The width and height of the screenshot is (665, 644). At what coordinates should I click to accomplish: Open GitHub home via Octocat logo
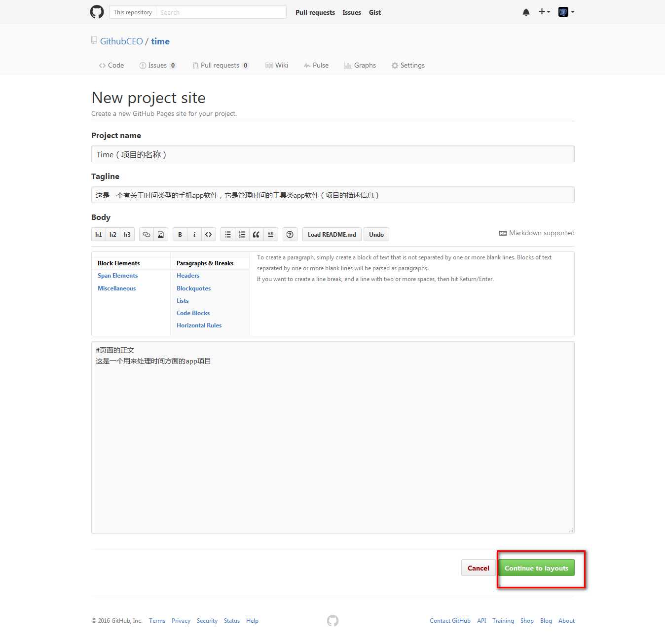pyautogui.click(x=97, y=12)
